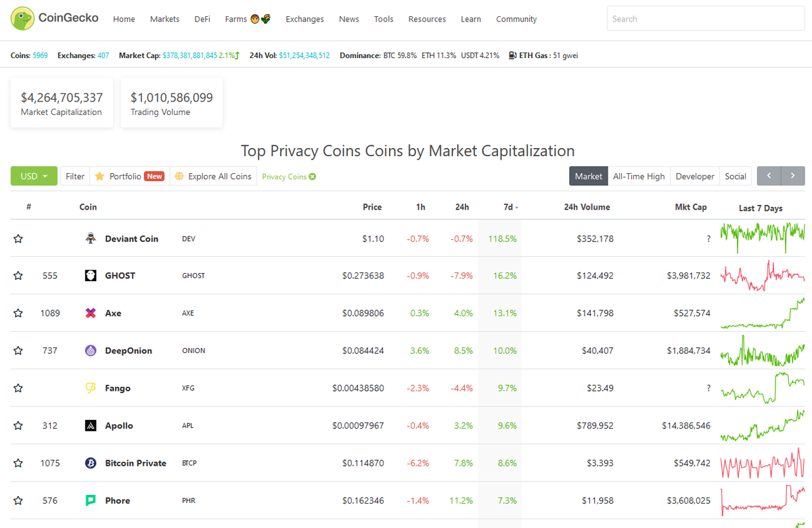Add DeepOnion to favorites via star
The width and height of the screenshot is (812, 528).
tap(18, 351)
